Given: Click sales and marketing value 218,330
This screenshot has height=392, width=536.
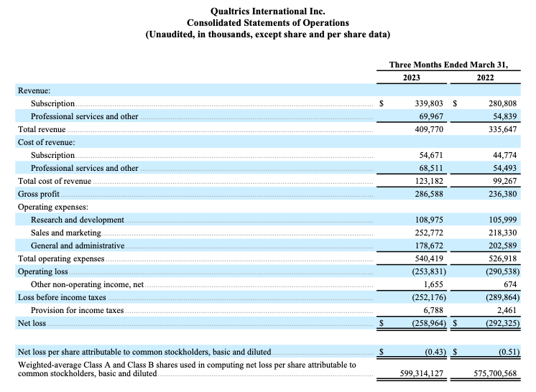Looking at the screenshot, I should (x=502, y=233).
